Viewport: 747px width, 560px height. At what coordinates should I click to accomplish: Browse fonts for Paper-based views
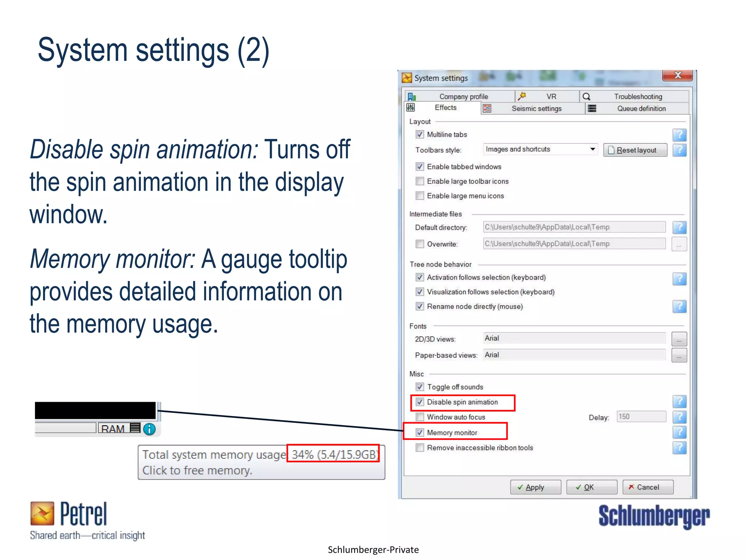(679, 355)
